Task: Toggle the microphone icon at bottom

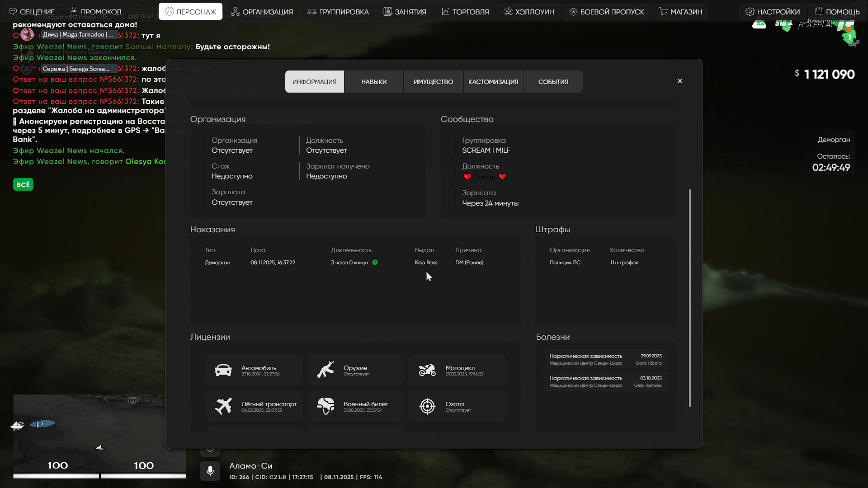Action: tap(210, 471)
